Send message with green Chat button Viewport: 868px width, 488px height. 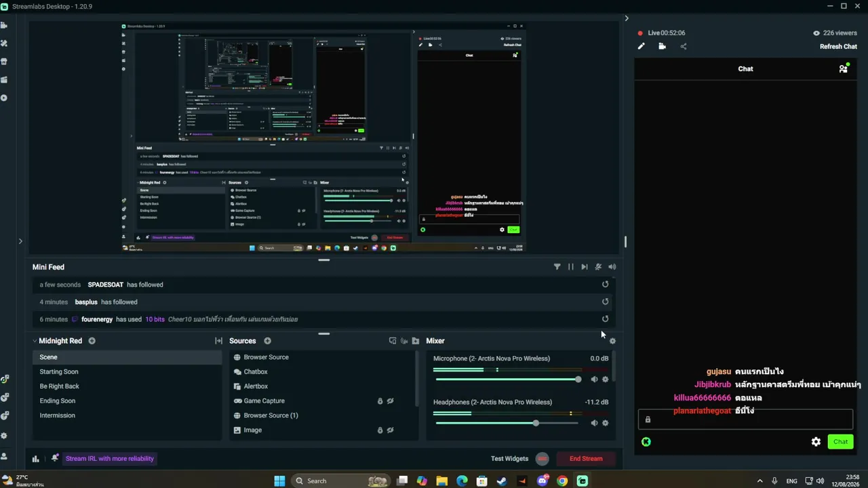(x=841, y=442)
